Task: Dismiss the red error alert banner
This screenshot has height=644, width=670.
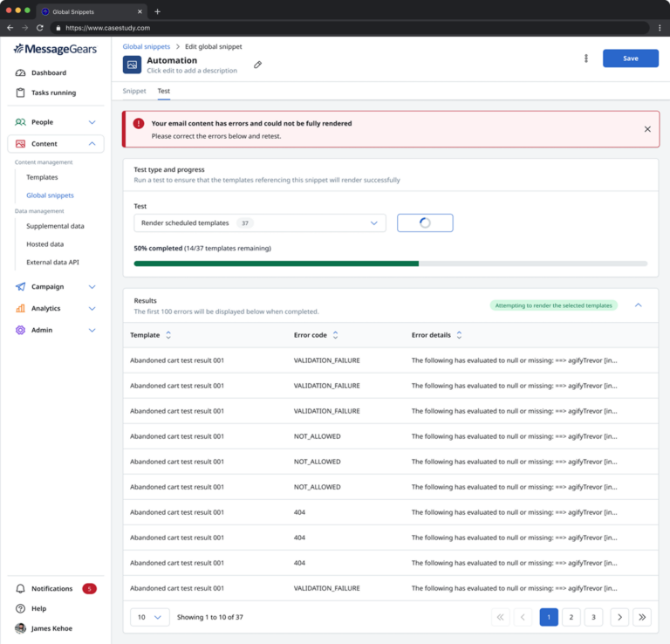Action: click(x=647, y=129)
